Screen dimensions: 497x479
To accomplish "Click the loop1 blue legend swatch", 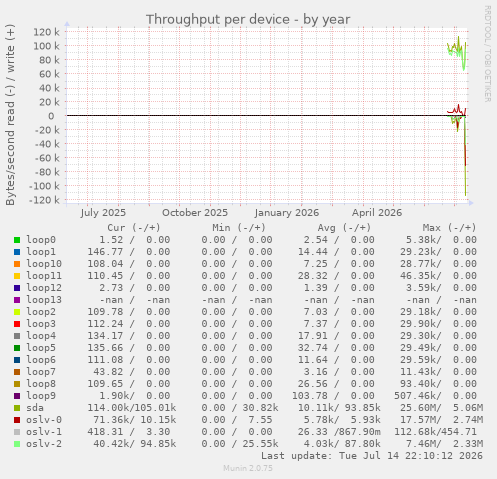I will [17, 252].
